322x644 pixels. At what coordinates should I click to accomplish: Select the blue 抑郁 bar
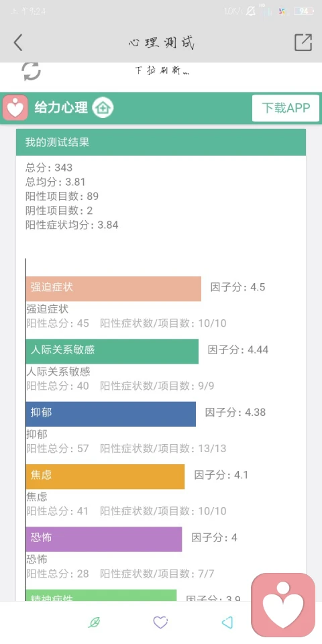pyautogui.click(x=111, y=414)
